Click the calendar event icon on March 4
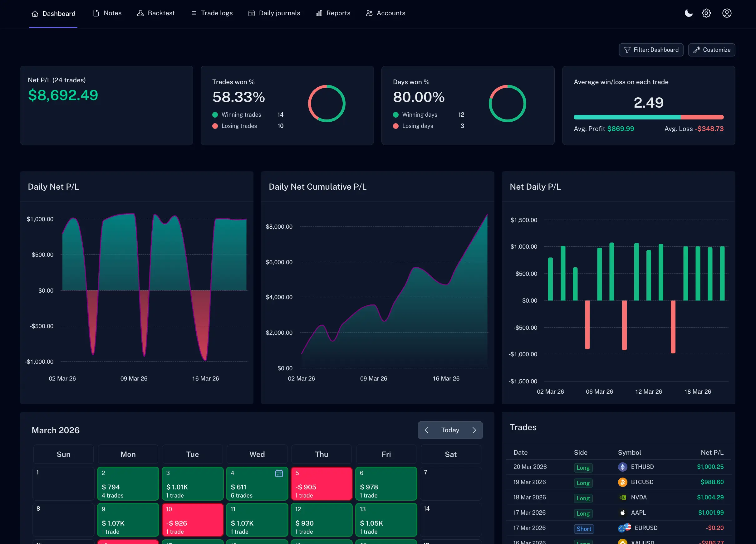This screenshot has height=544, width=756. pyautogui.click(x=279, y=474)
